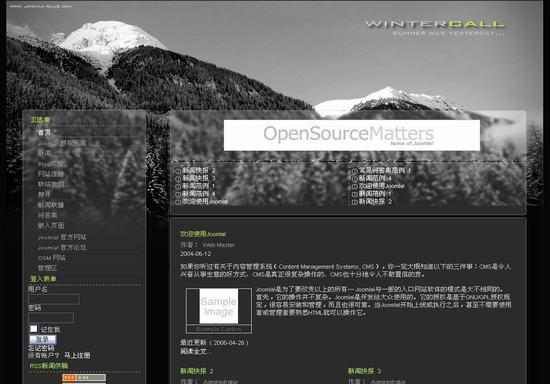Open Joomla! 官方网站 menu item

tap(62, 237)
